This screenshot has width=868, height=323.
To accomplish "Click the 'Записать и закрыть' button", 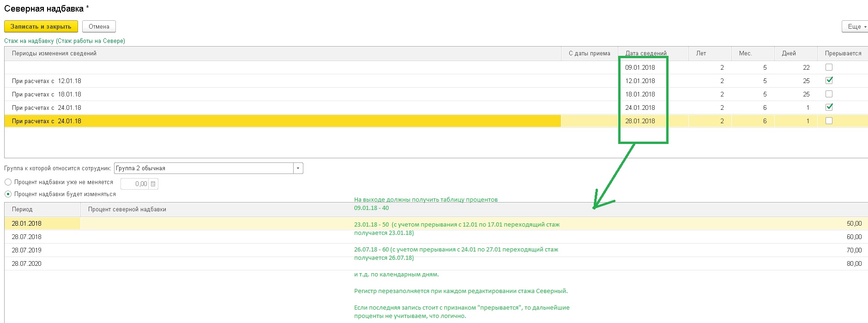I will pos(41,27).
